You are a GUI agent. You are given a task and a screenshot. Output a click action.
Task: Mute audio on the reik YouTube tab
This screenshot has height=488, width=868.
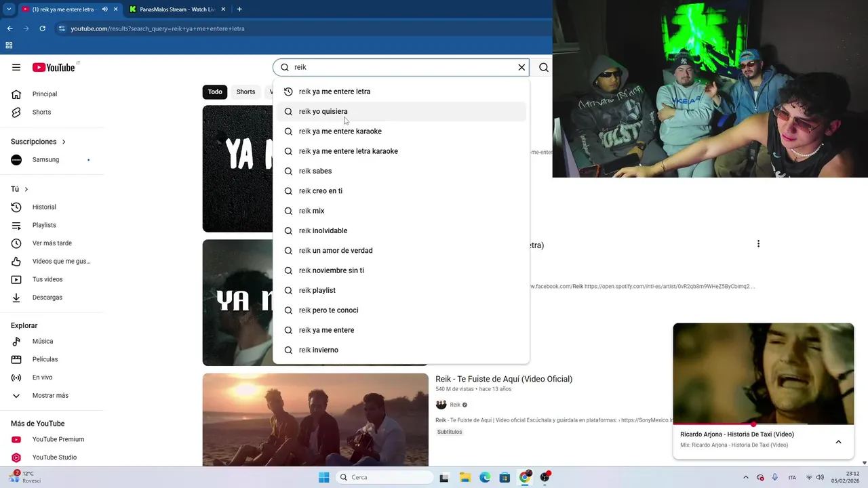pyautogui.click(x=104, y=9)
